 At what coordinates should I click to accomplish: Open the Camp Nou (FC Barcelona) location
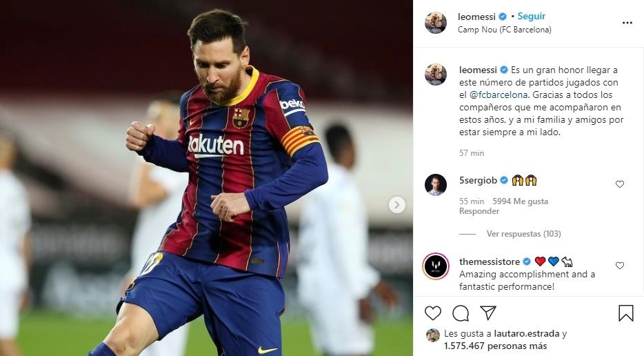[504, 30]
